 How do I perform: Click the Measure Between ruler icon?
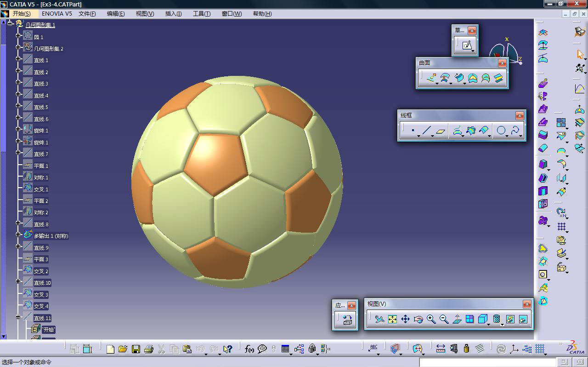click(441, 349)
